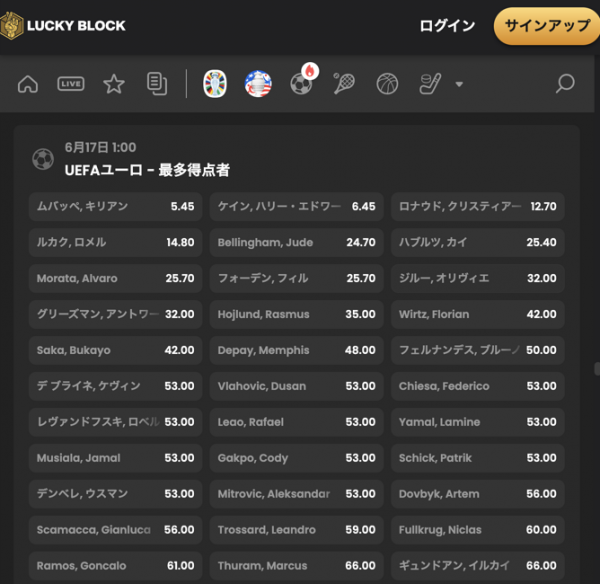600x584 pixels.
Task: Open the favorites star icon
Action: point(114,83)
